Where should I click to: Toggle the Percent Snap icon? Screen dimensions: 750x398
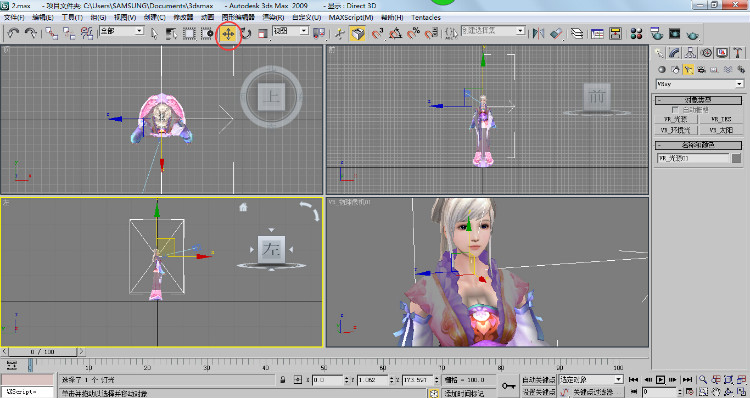coord(413,33)
